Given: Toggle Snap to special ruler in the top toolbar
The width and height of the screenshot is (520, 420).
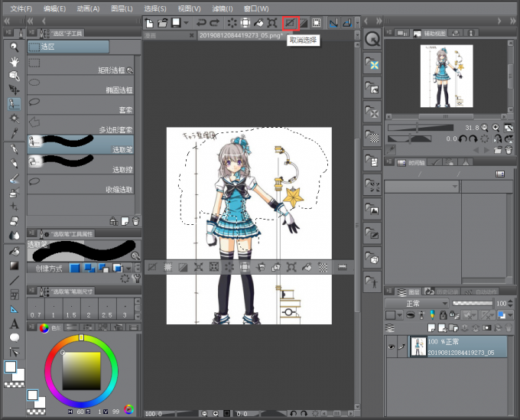Looking at the screenshot, I should click(x=347, y=23).
